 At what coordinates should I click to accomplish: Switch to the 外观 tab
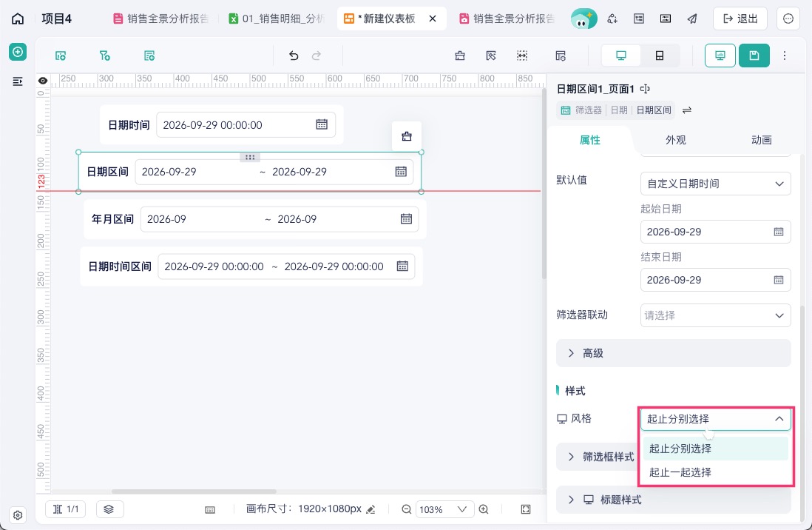675,140
